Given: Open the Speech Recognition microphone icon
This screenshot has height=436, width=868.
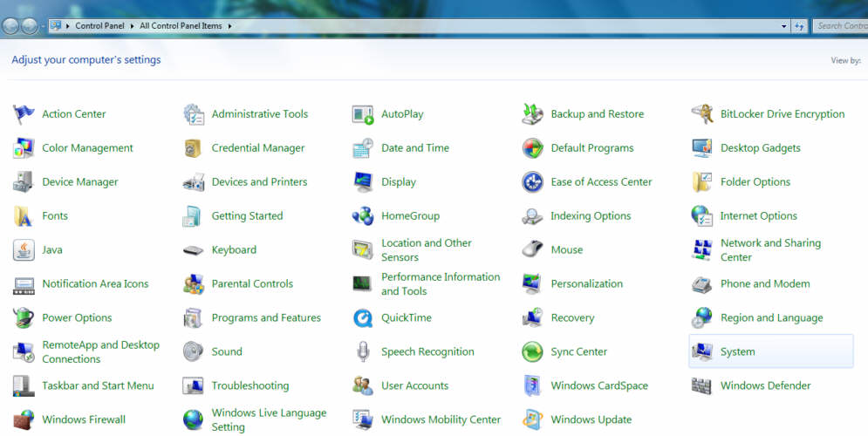Looking at the screenshot, I should tap(363, 351).
